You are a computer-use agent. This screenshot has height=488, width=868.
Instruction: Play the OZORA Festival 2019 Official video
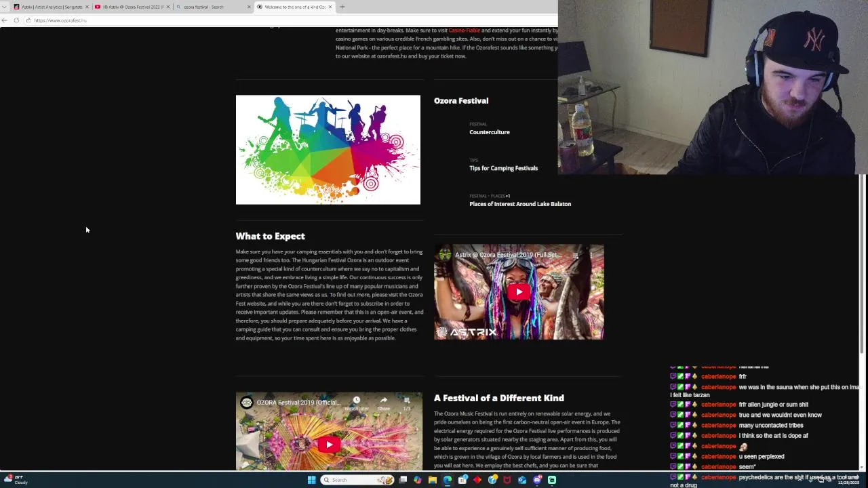tap(329, 445)
